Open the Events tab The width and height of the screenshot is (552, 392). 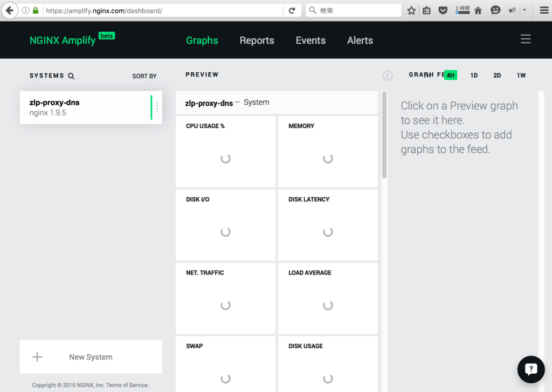(x=310, y=40)
